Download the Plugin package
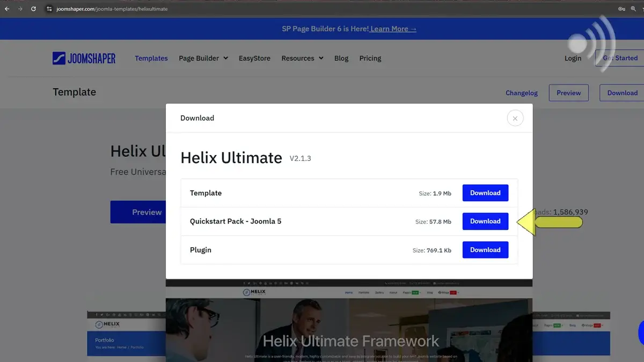 click(485, 249)
